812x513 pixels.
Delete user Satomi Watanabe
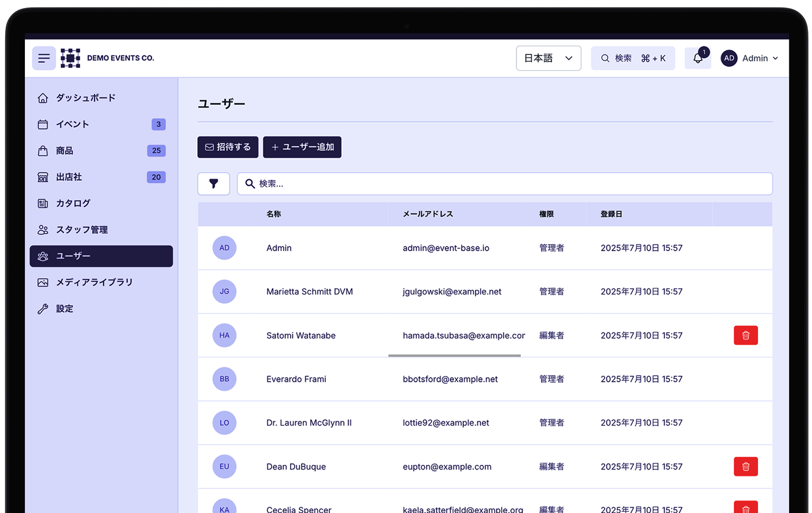[746, 336]
